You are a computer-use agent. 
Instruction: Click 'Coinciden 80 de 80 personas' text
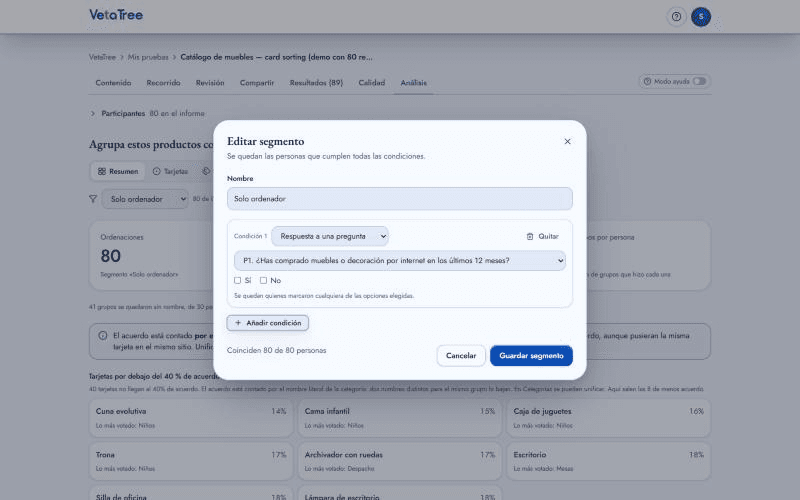pos(277,351)
